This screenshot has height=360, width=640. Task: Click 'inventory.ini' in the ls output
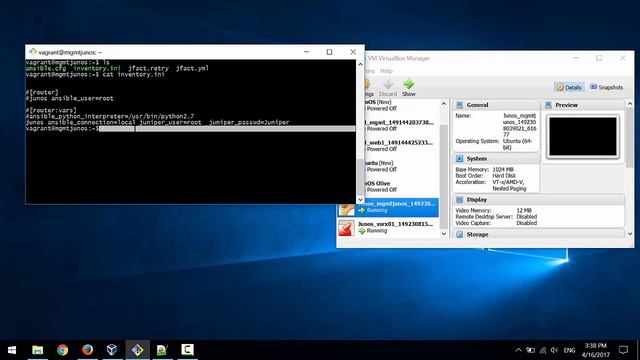coord(97,69)
